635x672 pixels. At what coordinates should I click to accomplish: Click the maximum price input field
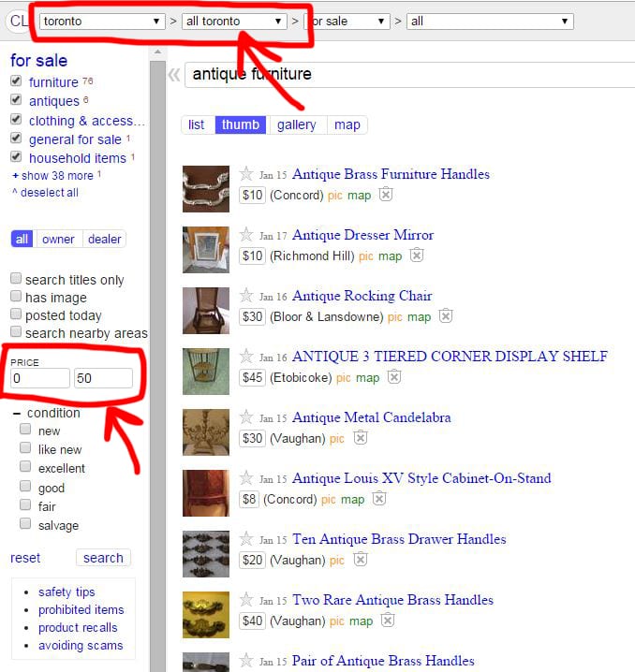103,378
